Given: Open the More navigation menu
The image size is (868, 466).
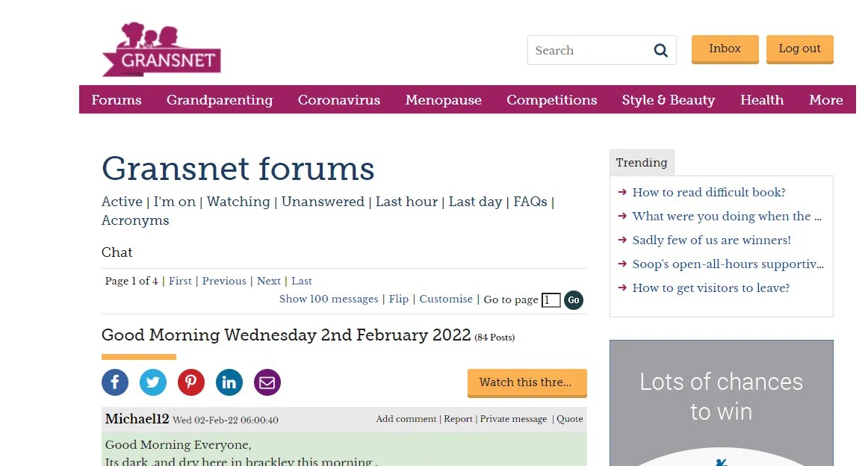Looking at the screenshot, I should pos(825,100).
